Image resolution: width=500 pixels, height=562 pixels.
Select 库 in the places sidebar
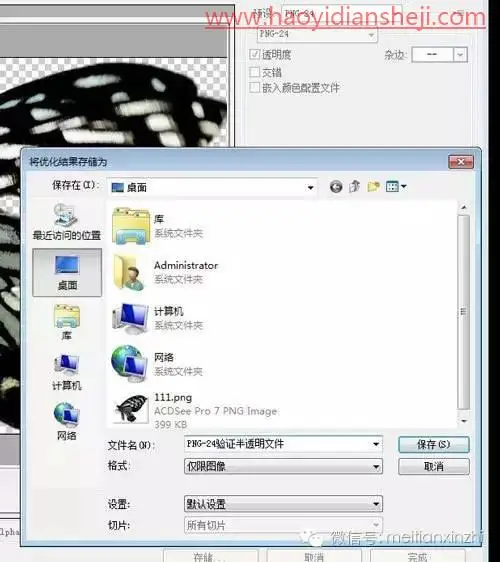67,322
